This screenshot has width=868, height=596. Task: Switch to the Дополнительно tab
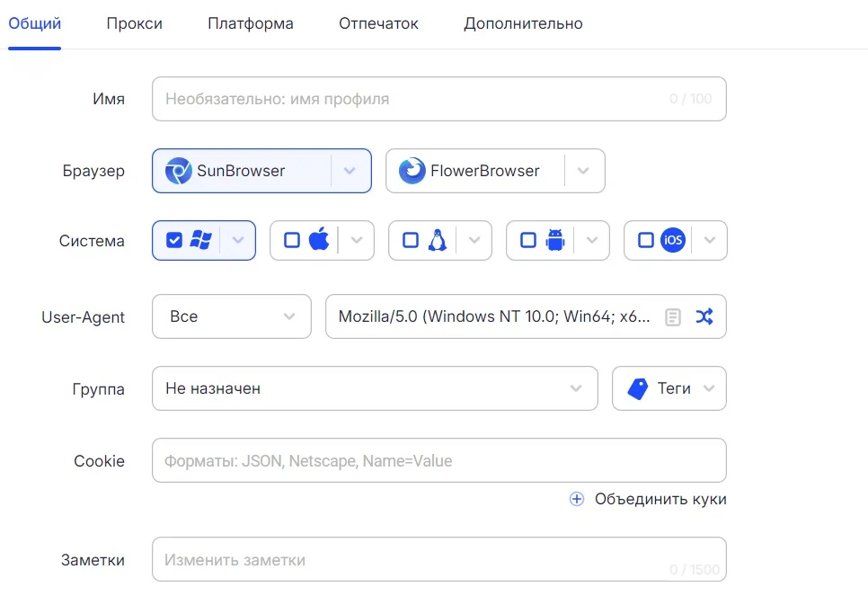pyautogui.click(x=523, y=23)
